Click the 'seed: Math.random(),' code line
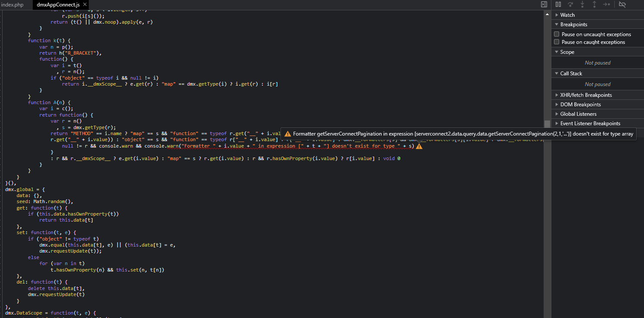The width and height of the screenshot is (644, 318). (x=45, y=202)
